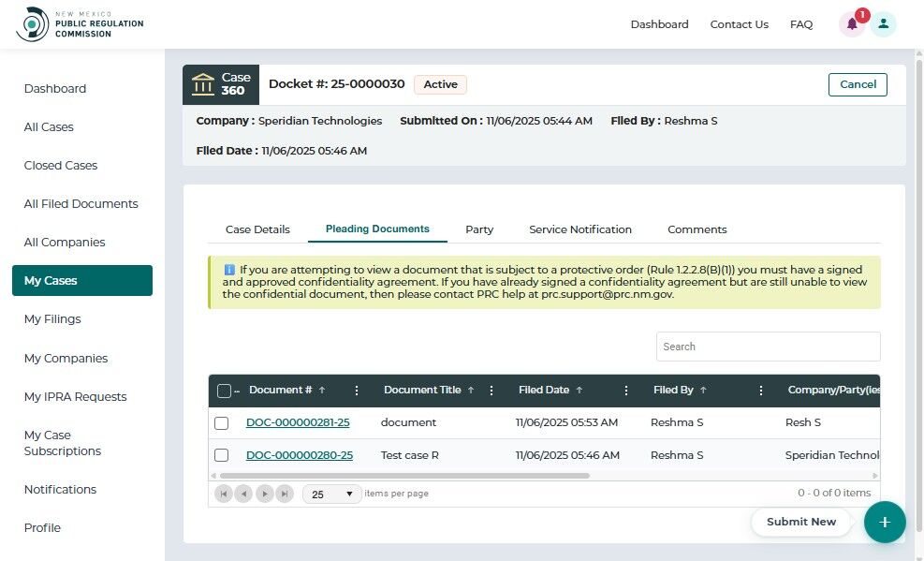924x561 pixels.
Task: Click the horizontal table scrollbar
Action: [x=404, y=476]
